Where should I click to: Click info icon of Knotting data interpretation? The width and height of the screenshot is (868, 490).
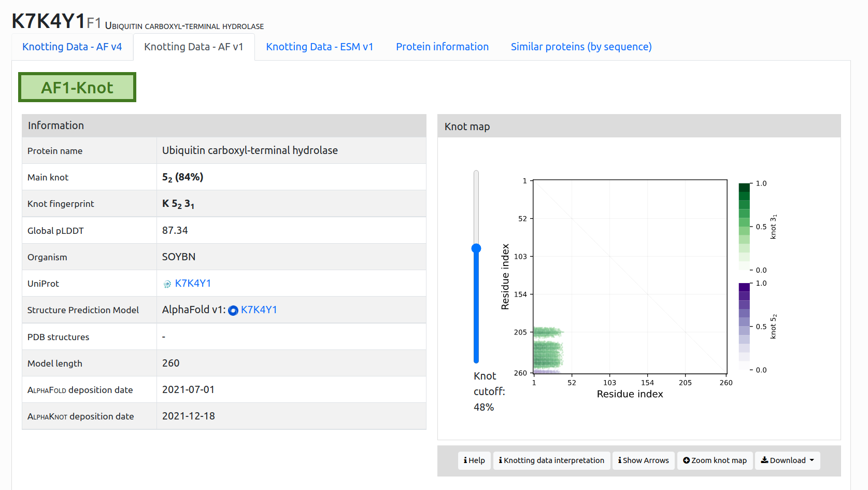click(501, 460)
